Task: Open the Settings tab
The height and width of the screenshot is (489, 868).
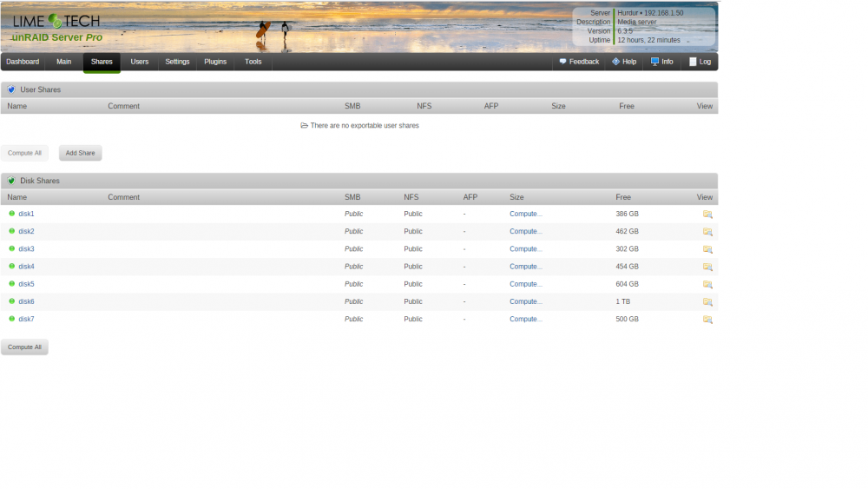Action: pos(177,62)
